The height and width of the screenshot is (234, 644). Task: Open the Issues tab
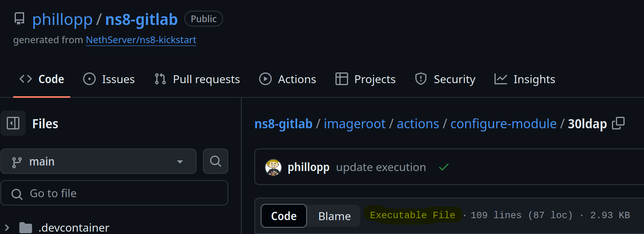(109, 79)
